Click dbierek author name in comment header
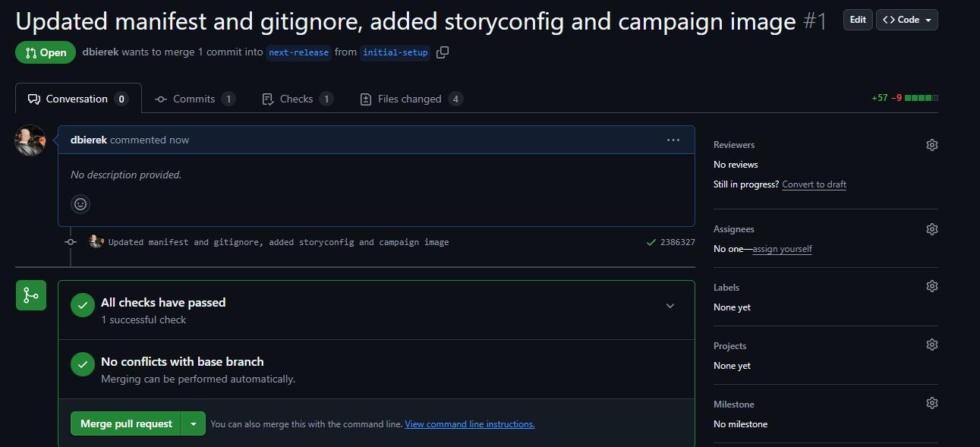The height and width of the screenshot is (447, 980). tap(89, 140)
